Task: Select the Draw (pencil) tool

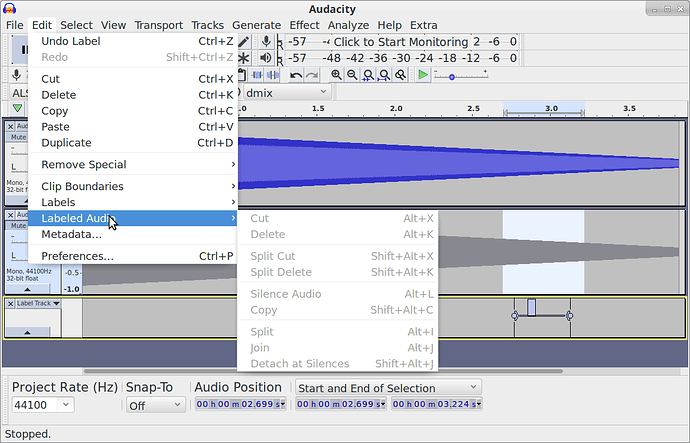Action: 244,42
